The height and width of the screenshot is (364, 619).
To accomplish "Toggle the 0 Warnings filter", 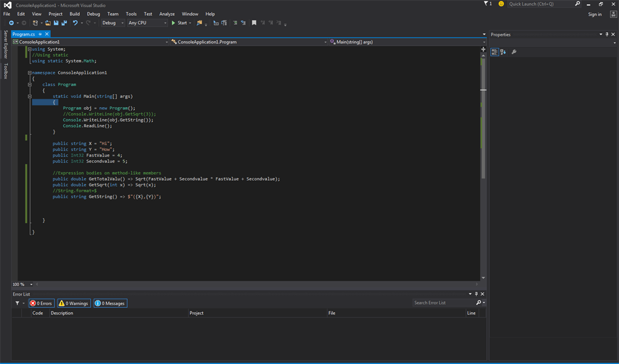I will click(x=74, y=303).
